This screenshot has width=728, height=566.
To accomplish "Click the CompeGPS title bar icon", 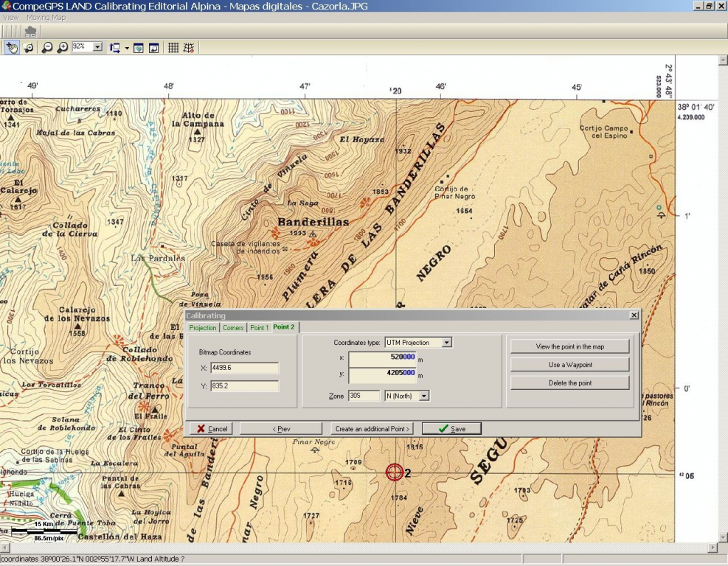I will [6, 6].
